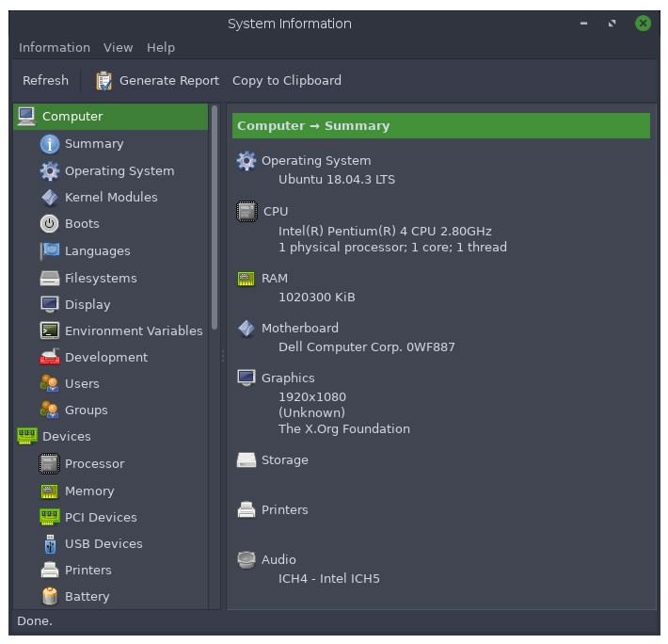
Task: Click the Devices board icon in sidebar
Action: click(x=27, y=437)
